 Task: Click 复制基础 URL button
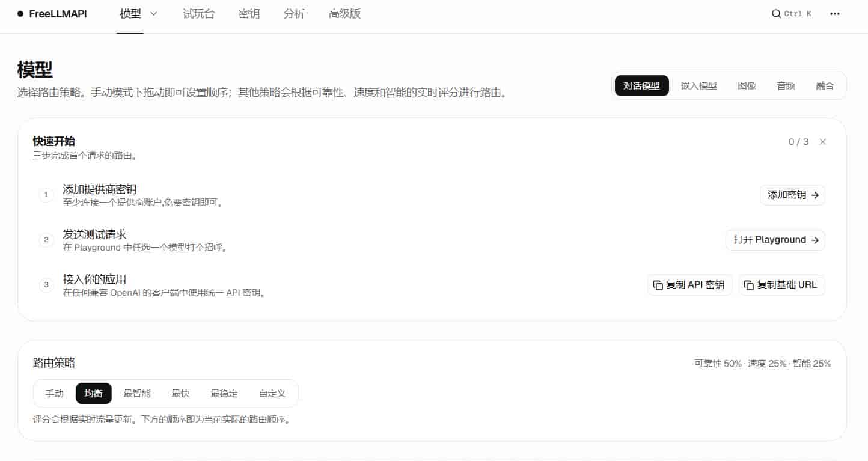pos(782,285)
